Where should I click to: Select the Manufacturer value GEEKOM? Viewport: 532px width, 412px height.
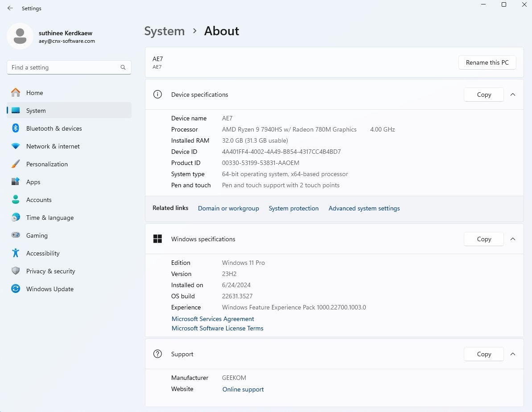[234, 378]
